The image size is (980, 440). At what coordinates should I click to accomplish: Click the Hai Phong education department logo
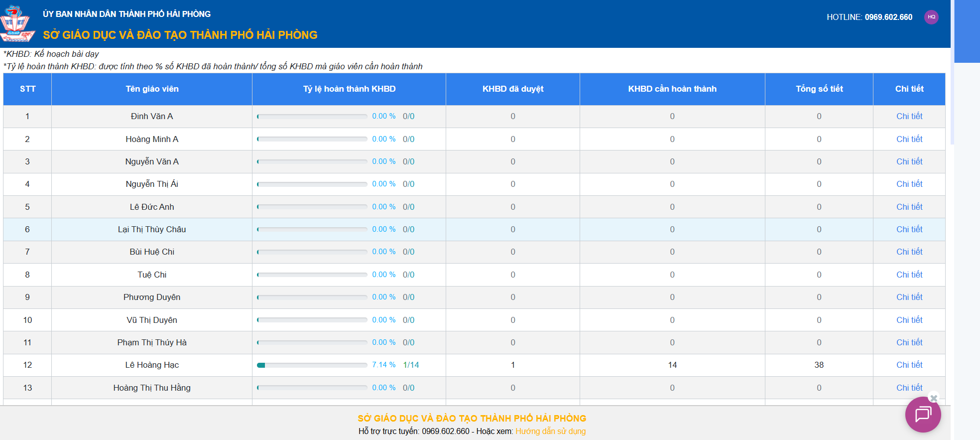point(17,23)
